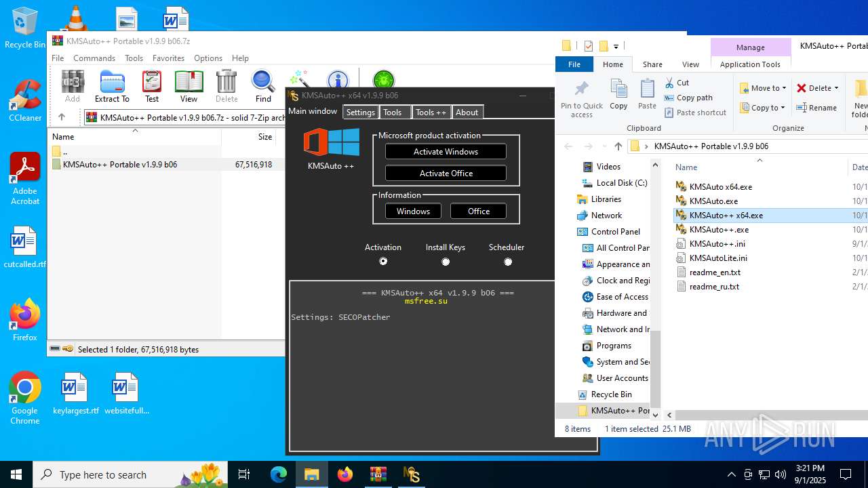Click the Delete trash icon in WinRAR
Screen dimensions: 868x488
[226, 86]
